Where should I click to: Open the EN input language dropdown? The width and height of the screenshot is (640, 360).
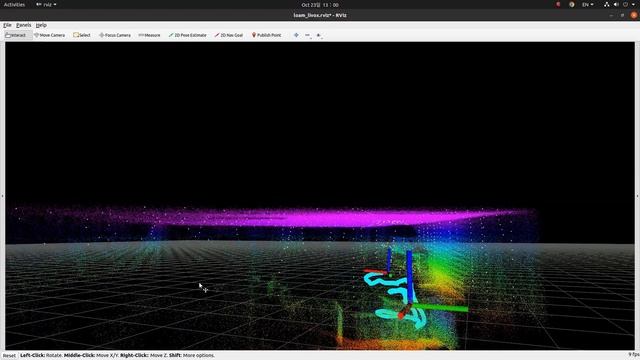[x=587, y=4]
